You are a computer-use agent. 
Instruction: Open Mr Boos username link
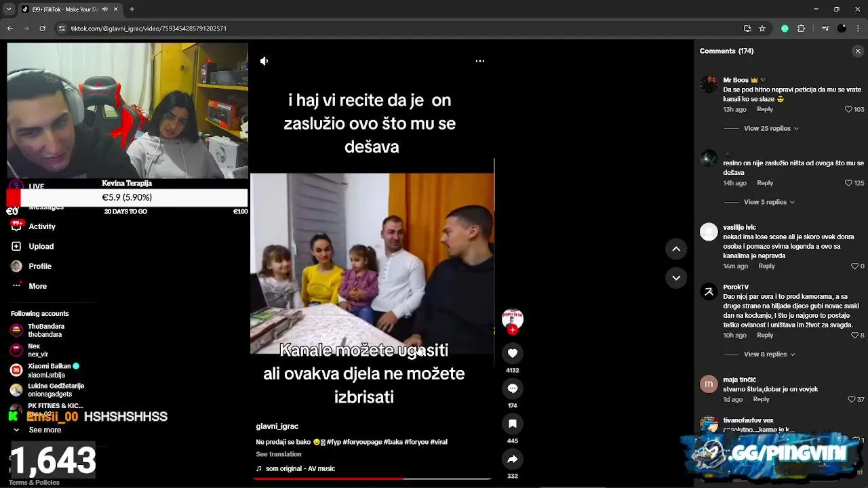pyautogui.click(x=736, y=80)
